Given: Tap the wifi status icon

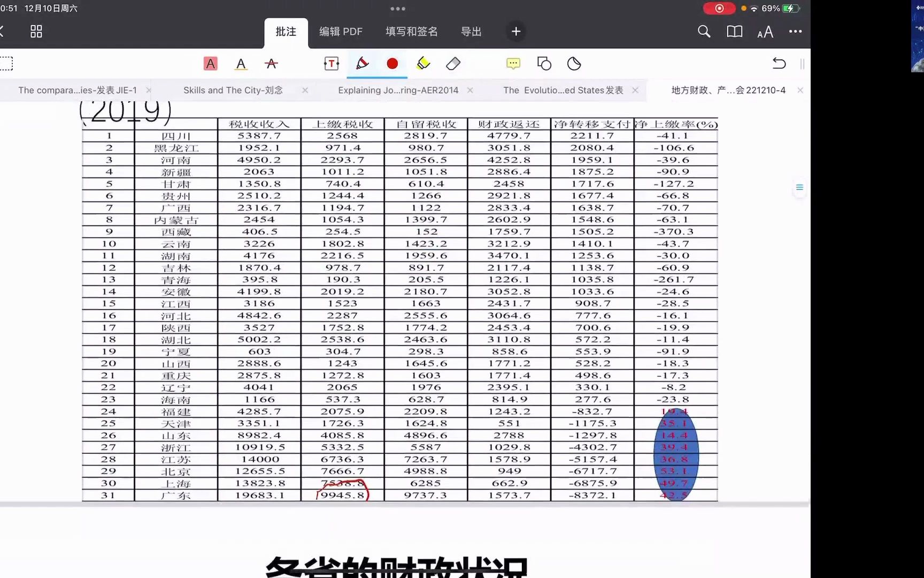Looking at the screenshot, I should [754, 9].
